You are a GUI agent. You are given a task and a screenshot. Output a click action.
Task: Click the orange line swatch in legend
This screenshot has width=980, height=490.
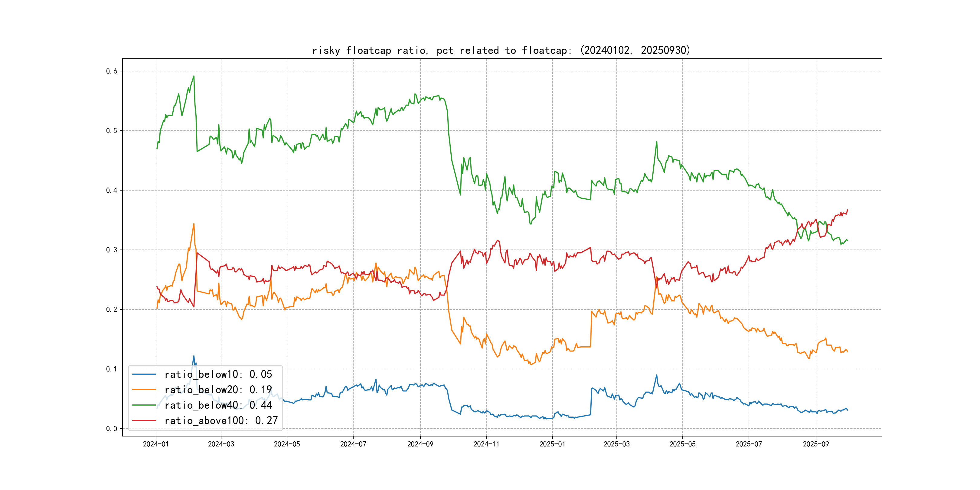(144, 390)
